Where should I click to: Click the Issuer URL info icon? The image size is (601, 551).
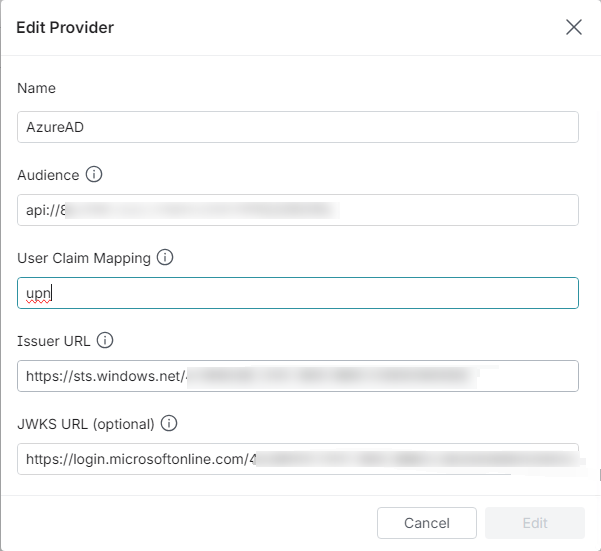tap(106, 341)
